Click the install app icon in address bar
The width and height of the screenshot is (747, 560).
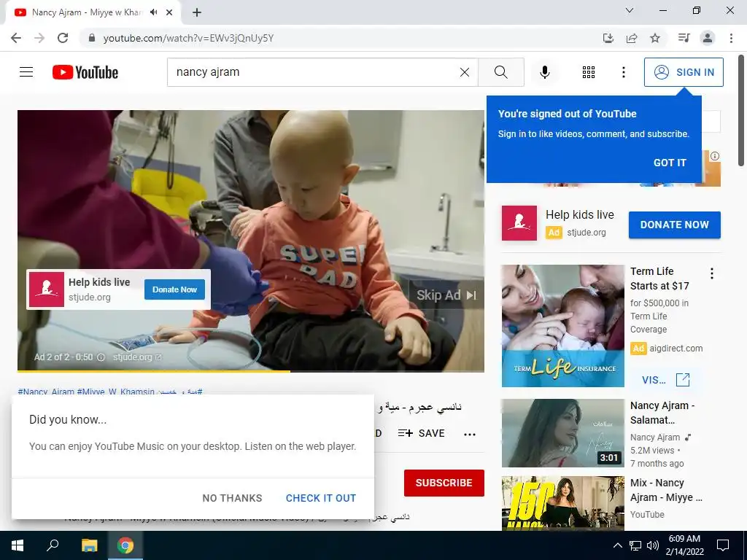(x=608, y=38)
